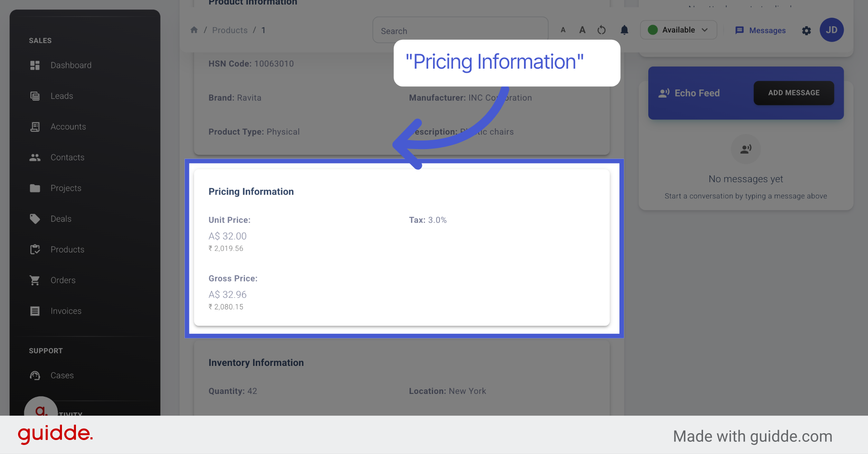This screenshot has width=868, height=454.
Task: Expand the Available status dropdown chevron
Action: coord(704,30)
